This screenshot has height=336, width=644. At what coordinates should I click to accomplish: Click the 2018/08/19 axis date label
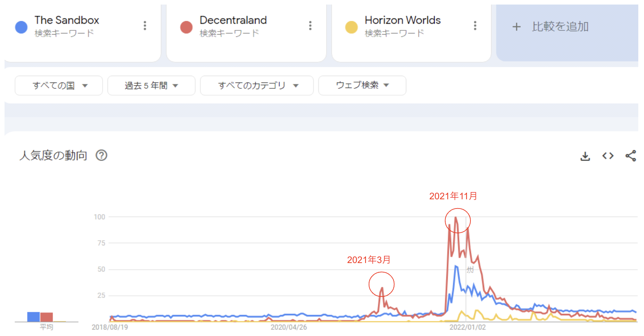pyautogui.click(x=110, y=327)
